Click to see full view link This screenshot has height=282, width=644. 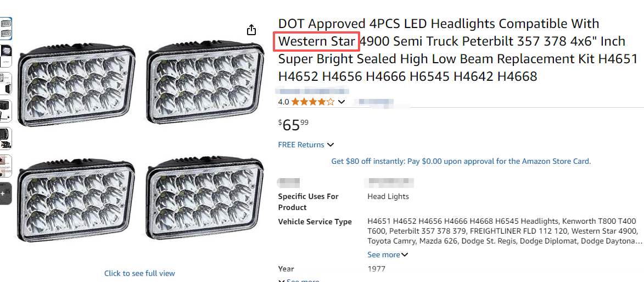139,273
